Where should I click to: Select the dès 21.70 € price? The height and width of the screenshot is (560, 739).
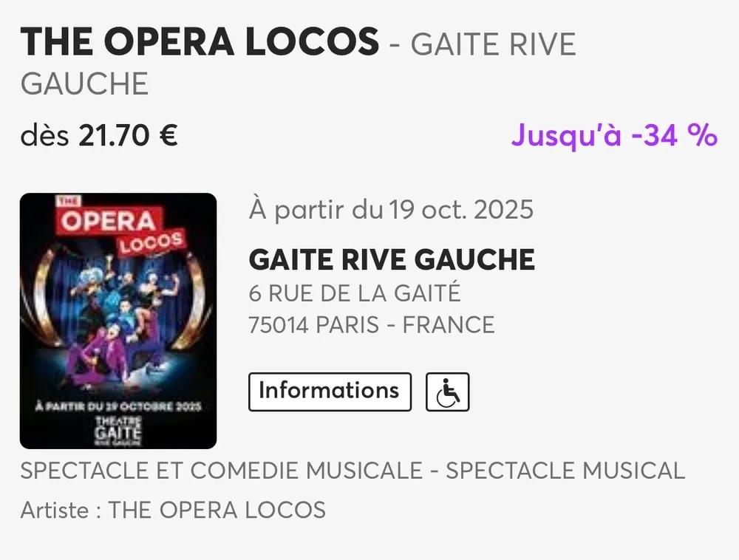(99, 136)
